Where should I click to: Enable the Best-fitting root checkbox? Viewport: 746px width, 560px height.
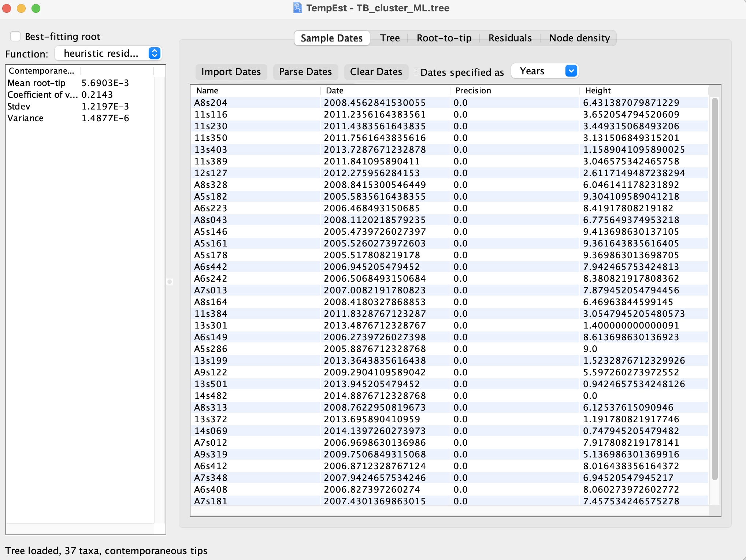coord(15,36)
